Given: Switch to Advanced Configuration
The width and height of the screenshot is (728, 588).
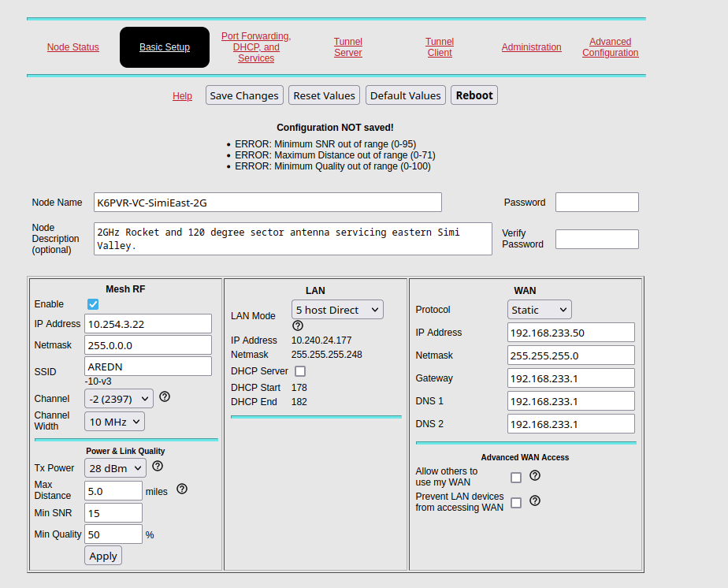Looking at the screenshot, I should (610, 47).
